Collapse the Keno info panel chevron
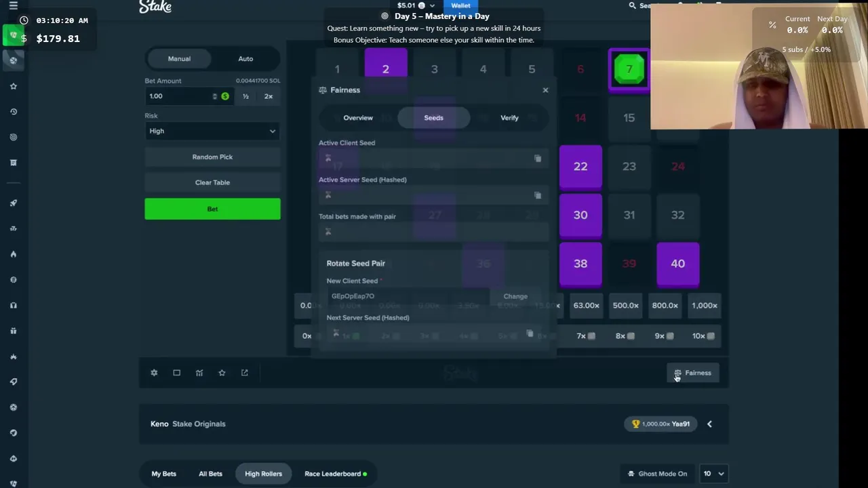The height and width of the screenshot is (488, 868). pyautogui.click(x=709, y=424)
